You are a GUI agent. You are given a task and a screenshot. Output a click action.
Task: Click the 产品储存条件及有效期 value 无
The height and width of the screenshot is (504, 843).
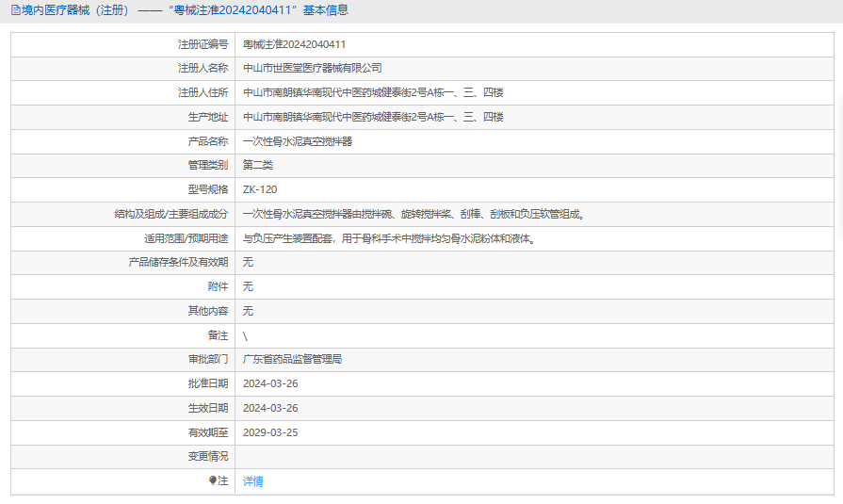pyautogui.click(x=248, y=262)
